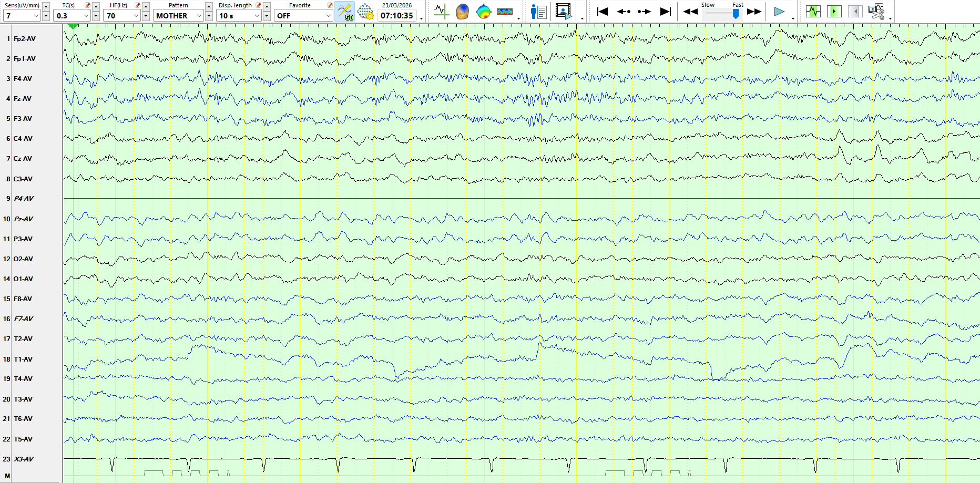Click the Pattern up stepper arrow
The height and width of the screenshot is (483, 980).
(209, 6)
